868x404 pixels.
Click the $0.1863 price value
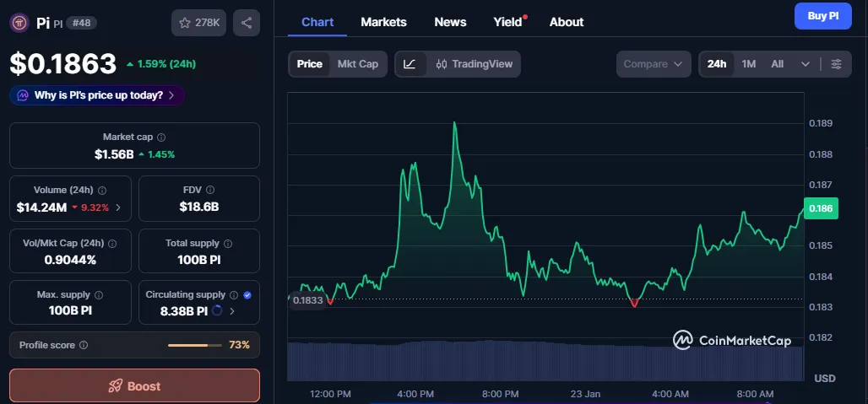[x=63, y=64]
